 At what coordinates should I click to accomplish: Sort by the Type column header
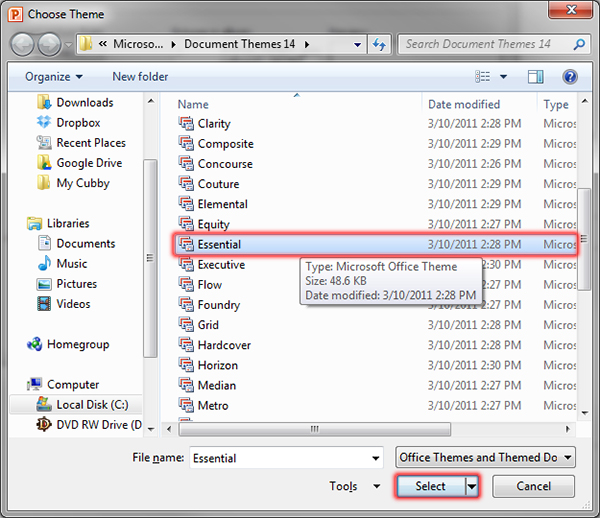click(x=557, y=104)
